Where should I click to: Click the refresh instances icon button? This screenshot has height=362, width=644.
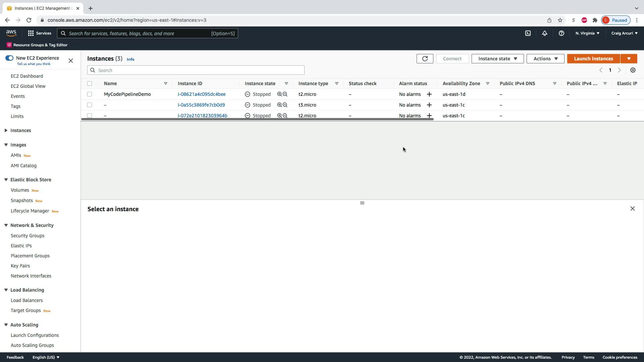coord(425,59)
